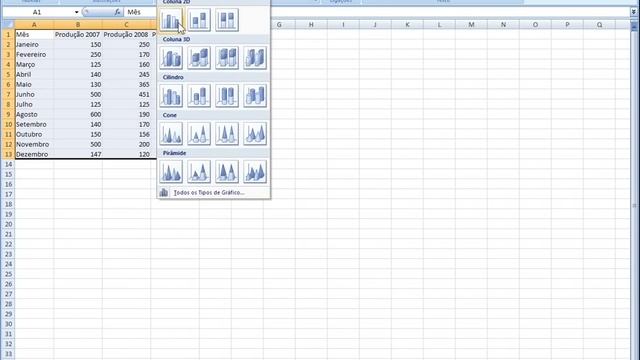Insert the clustered cone chart
Image resolution: width=640 pixels, height=360 pixels.
tap(171, 133)
